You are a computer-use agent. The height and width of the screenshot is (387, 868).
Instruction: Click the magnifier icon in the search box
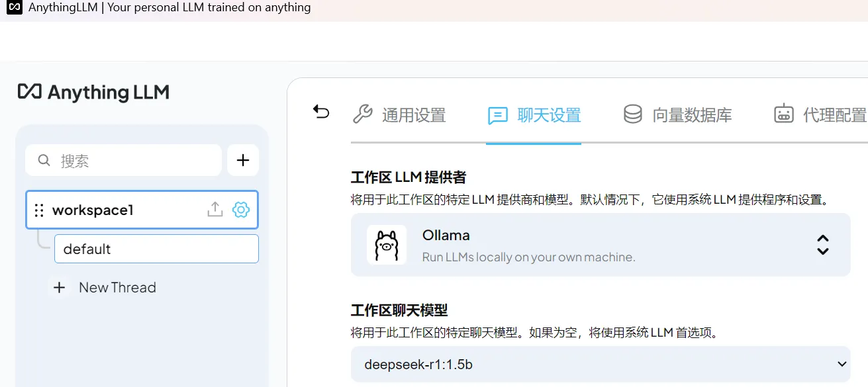coord(44,160)
